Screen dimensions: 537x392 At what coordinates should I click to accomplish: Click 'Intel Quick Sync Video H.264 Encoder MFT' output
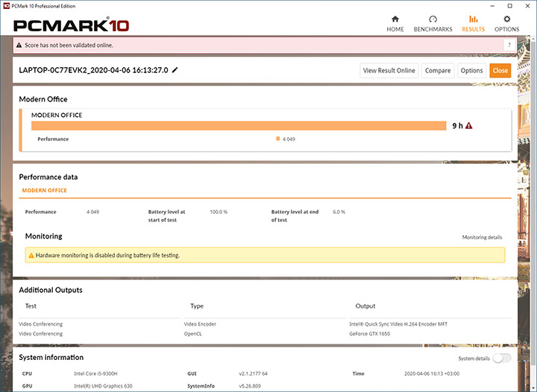coord(398,324)
